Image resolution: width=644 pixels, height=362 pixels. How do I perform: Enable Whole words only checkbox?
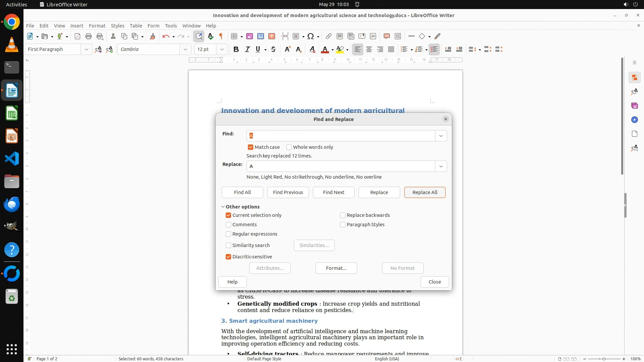[x=289, y=147]
